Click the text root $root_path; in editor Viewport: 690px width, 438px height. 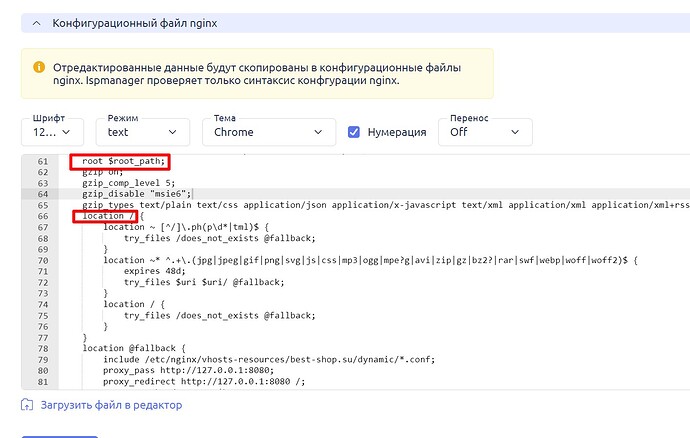124,161
